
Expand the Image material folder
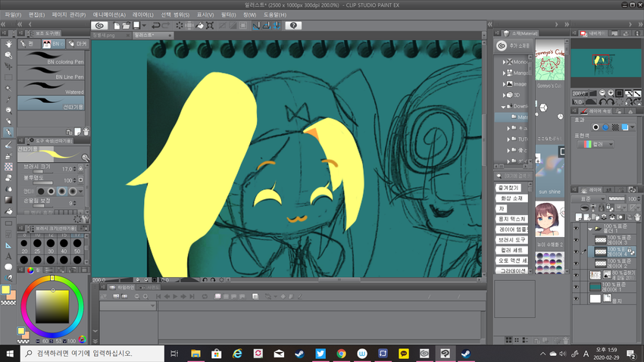[504, 84]
